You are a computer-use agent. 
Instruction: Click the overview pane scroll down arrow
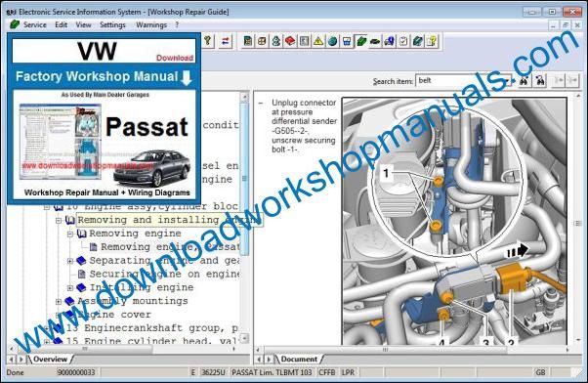point(244,339)
